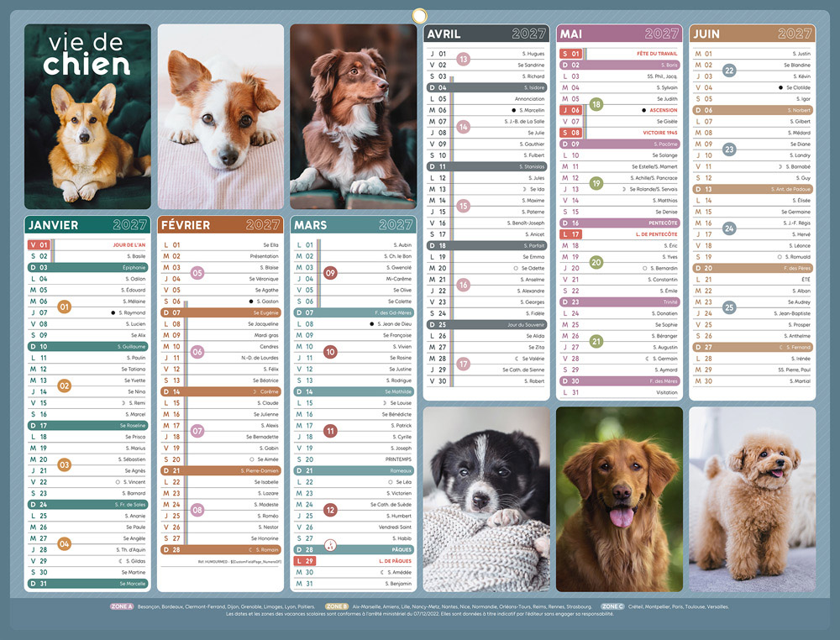840x640 pixels.
Task: Select the AVRIL 2027 header
Action: tap(486, 34)
